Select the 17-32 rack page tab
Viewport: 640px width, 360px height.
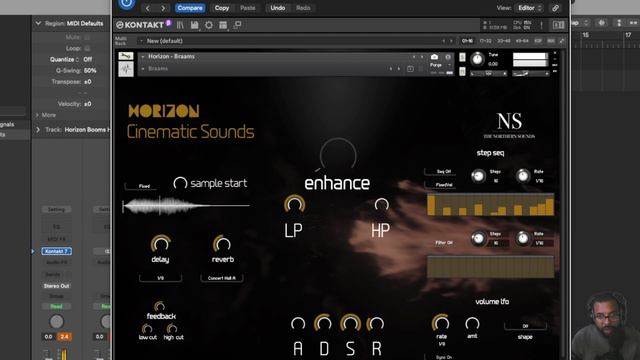point(485,41)
